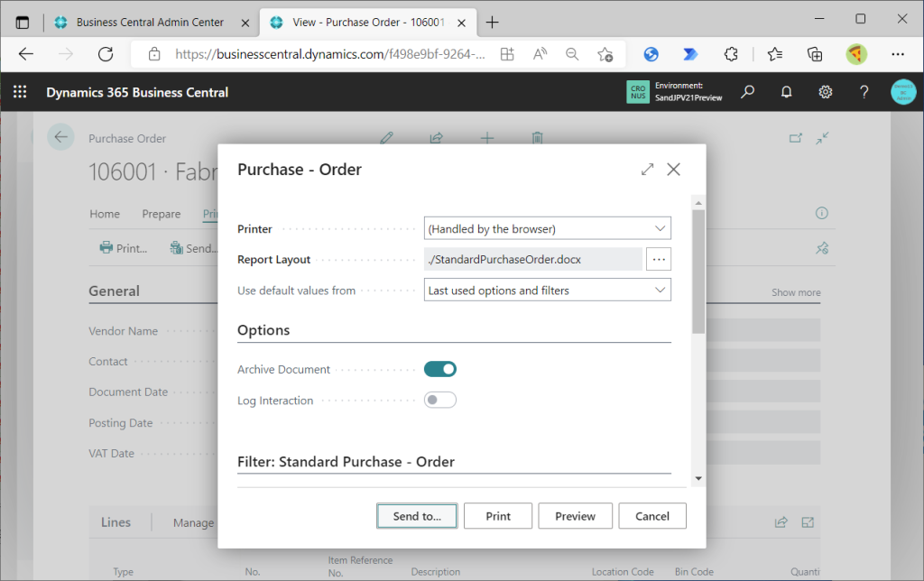The image size is (924, 581).
Task: Cancel the Purchase - Order dialog
Action: point(652,516)
